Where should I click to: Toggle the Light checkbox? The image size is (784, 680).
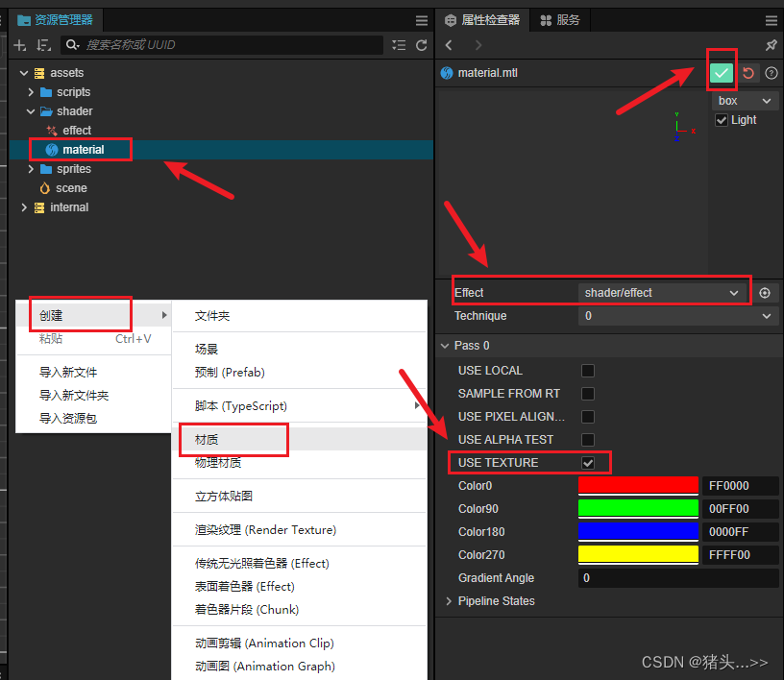click(x=720, y=120)
